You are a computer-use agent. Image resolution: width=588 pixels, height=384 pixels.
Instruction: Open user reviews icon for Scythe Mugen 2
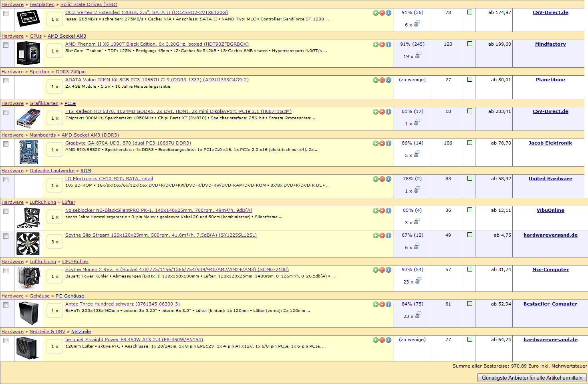(x=418, y=281)
